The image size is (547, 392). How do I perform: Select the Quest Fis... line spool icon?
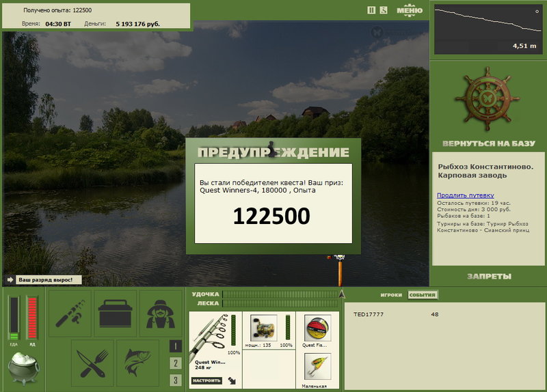tap(317, 328)
